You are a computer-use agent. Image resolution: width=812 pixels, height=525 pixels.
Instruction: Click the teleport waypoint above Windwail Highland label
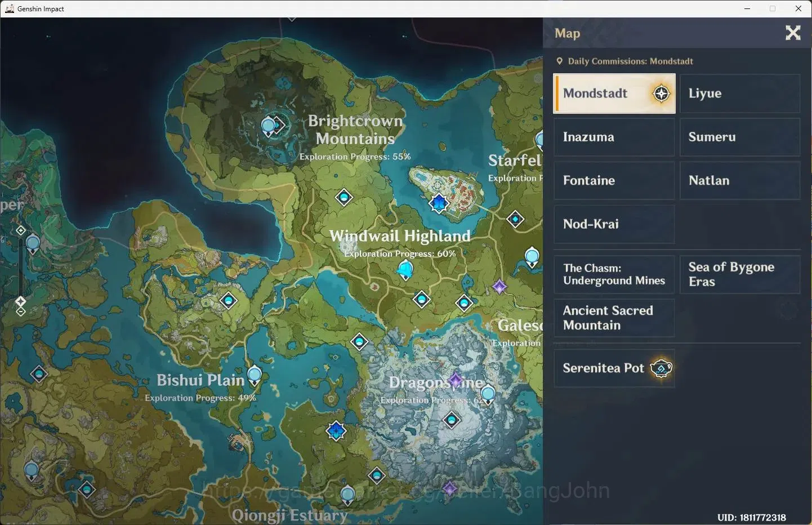(344, 198)
